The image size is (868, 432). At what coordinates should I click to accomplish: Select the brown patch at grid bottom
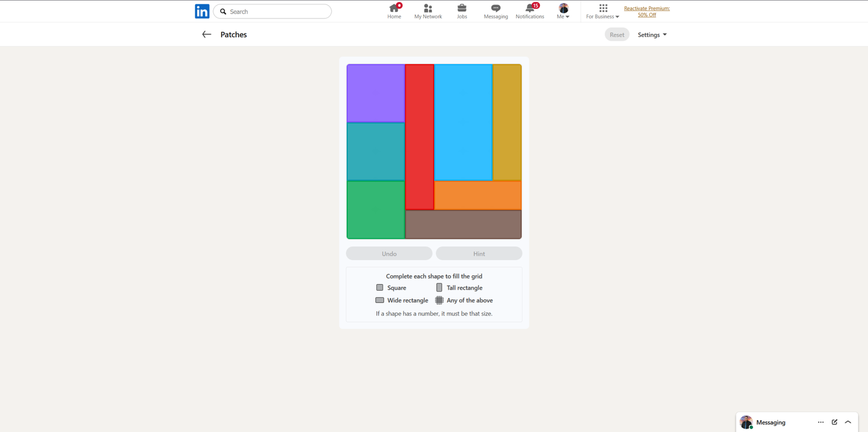click(463, 224)
